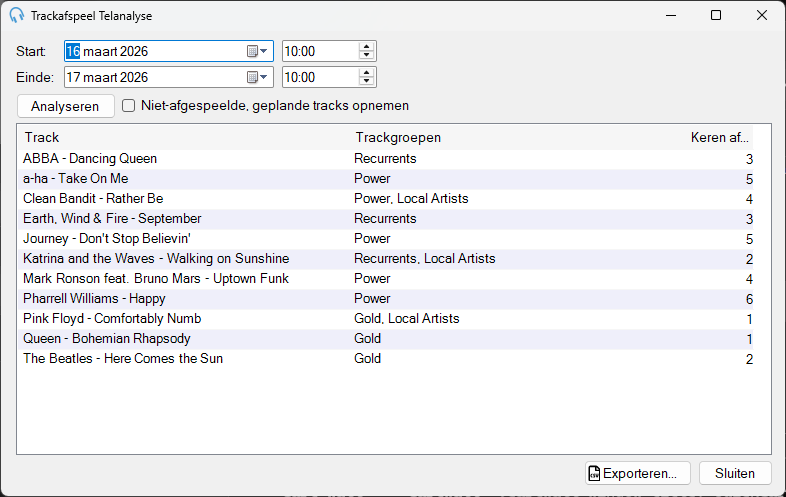Sort by the Keren af... column header
Image resolution: width=786 pixels, height=497 pixels.
(718, 137)
